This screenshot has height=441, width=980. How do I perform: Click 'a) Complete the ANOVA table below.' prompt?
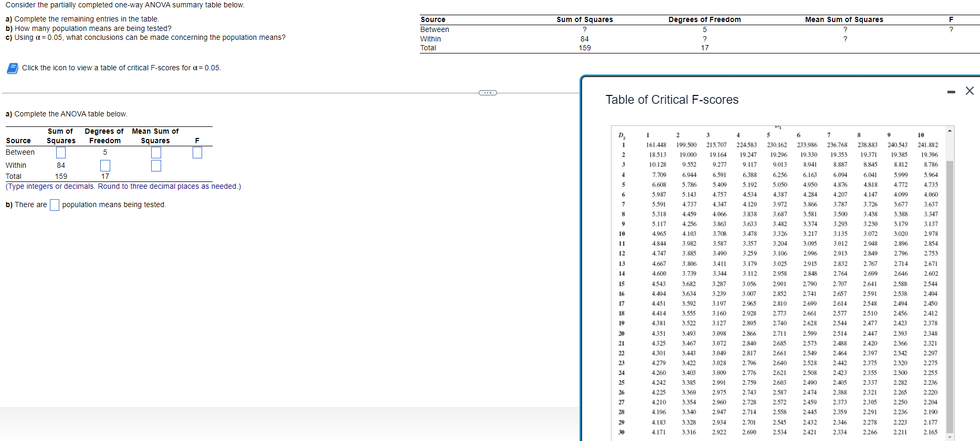(x=66, y=114)
